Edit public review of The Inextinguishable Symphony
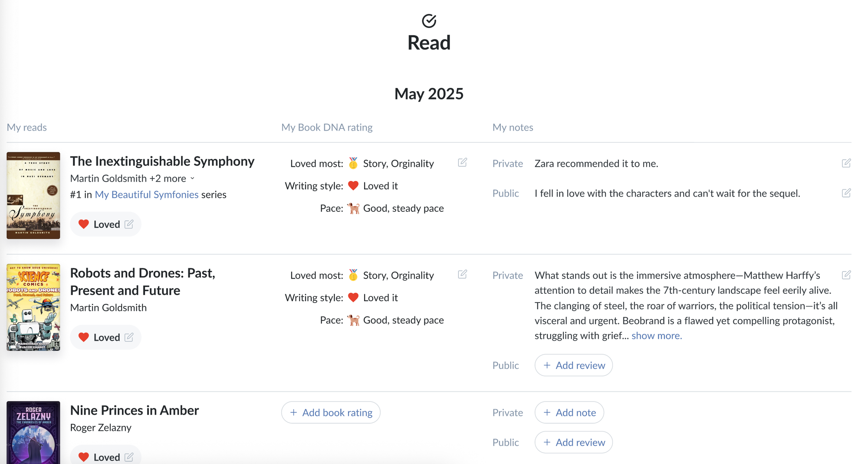 pos(846,193)
